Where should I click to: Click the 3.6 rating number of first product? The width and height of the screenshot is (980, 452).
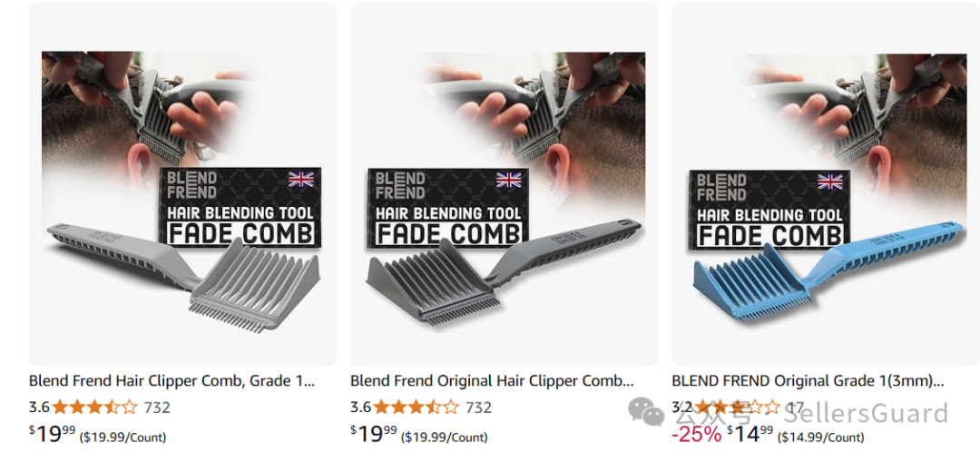pos(39,408)
